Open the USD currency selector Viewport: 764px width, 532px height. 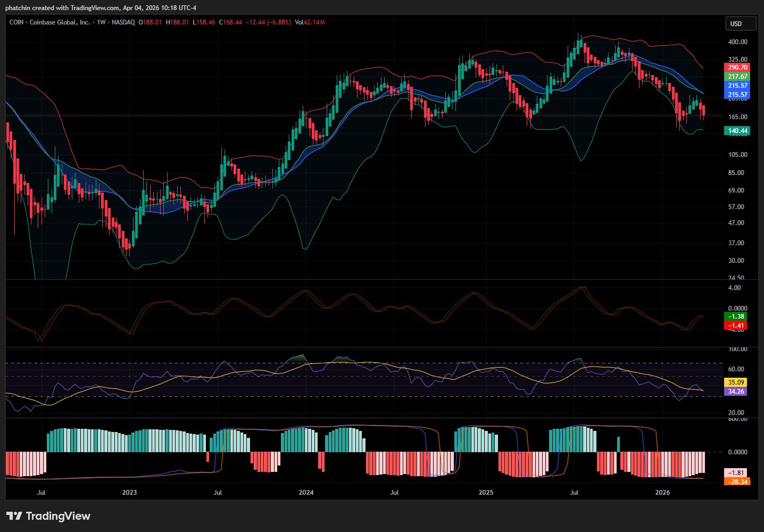click(741, 23)
